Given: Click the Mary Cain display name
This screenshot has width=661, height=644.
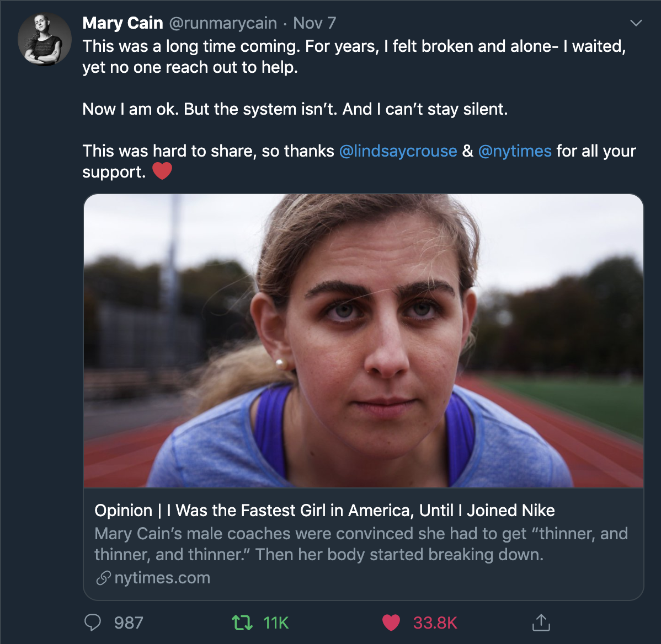Looking at the screenshot, I should 122,23.
